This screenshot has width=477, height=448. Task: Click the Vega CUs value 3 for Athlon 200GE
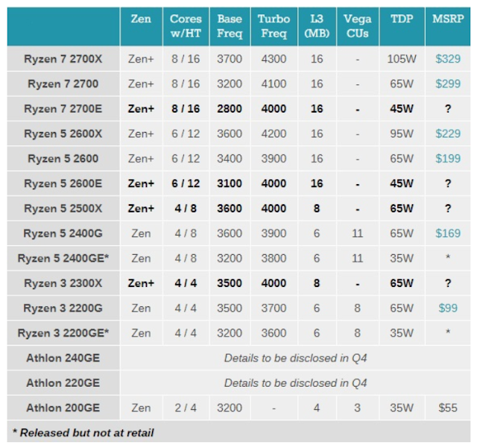[x=358, y=408]
